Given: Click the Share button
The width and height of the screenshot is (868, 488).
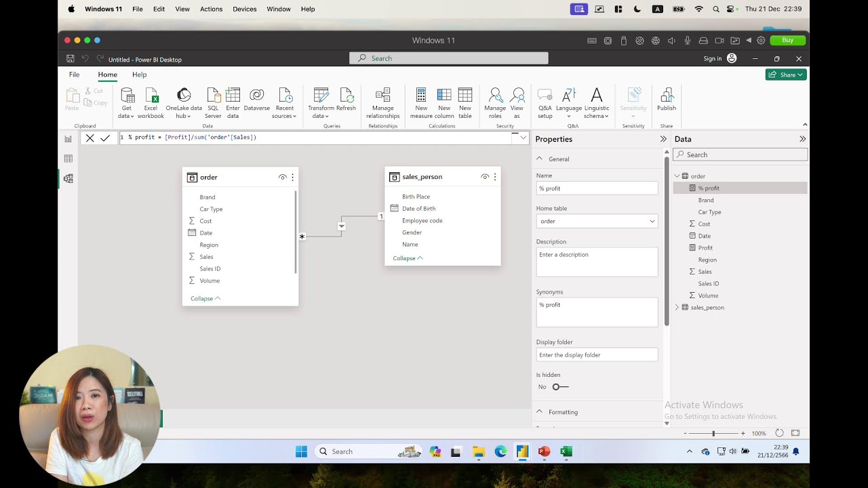Looking at the screenshot, I should point(786,75).
